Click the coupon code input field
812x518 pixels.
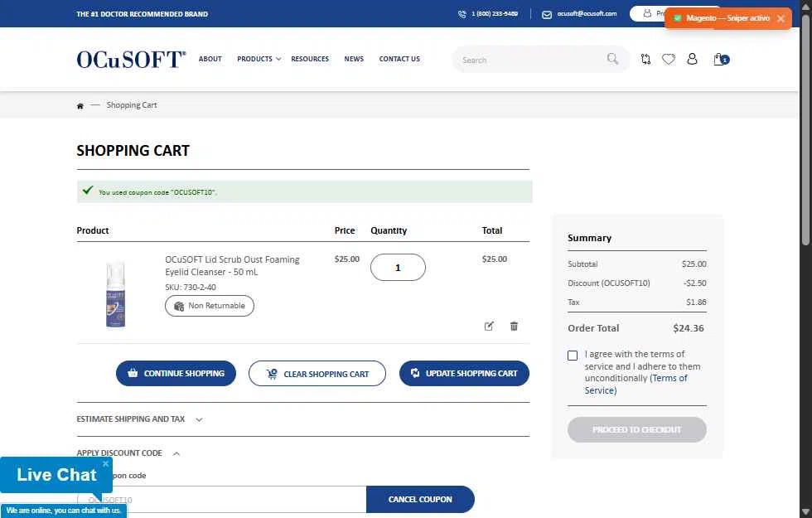222,499
